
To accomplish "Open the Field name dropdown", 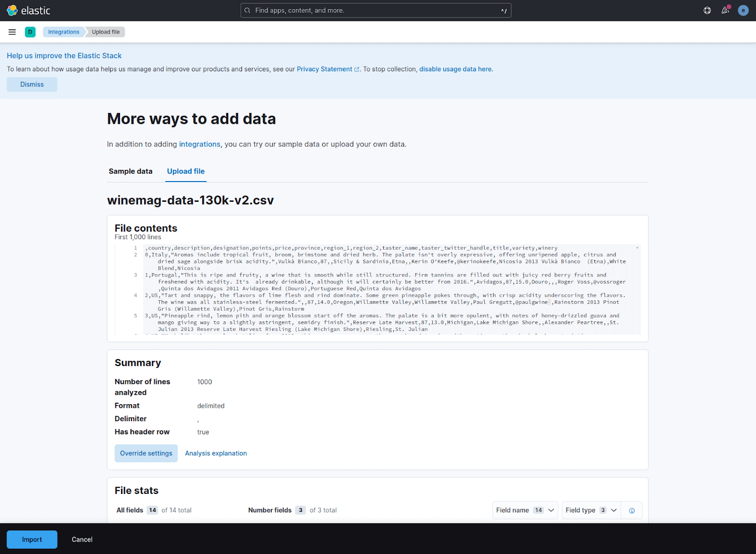I will click(x=525, y=510).
